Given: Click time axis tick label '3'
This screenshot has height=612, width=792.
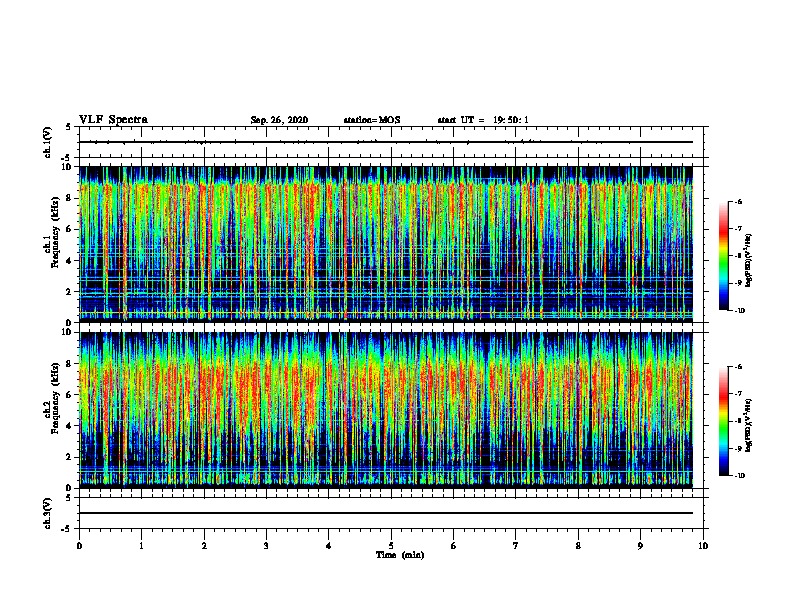Looking at the screenshot, I should [266, 546].
